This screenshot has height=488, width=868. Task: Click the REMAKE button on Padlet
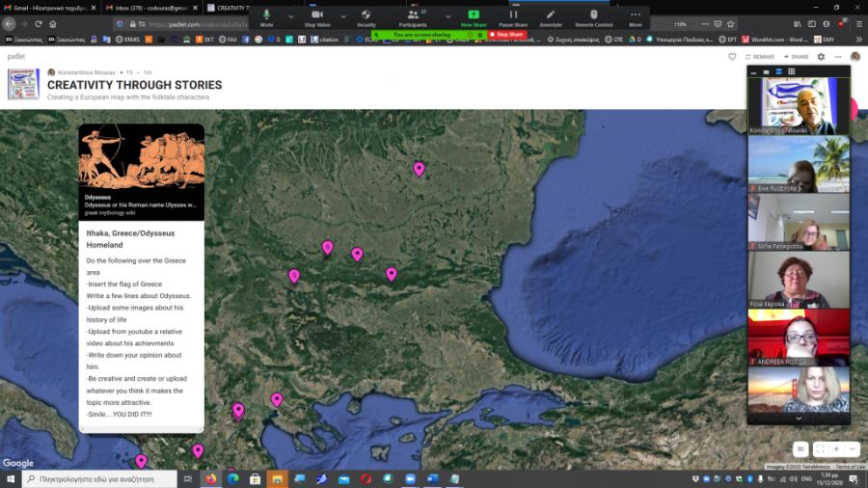pos(760,57)
